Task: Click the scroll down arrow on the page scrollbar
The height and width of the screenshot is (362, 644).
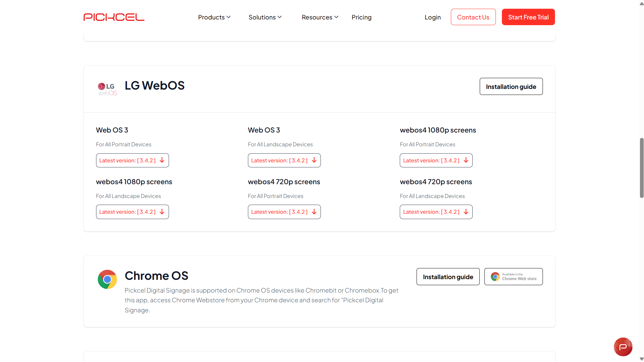Action: 641,359
